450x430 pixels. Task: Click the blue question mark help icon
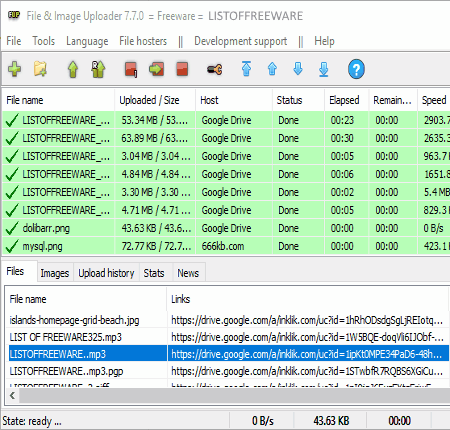(x=356, y=69)
